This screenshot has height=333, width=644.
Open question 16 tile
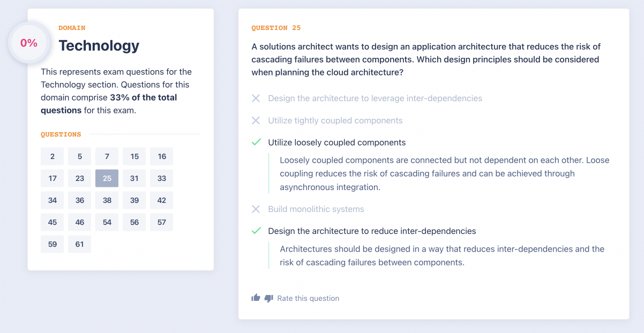(x=162, y=156)
